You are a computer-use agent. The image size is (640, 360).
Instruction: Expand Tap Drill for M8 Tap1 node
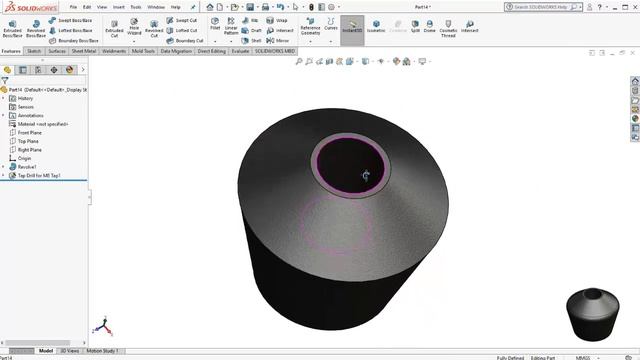3,176
